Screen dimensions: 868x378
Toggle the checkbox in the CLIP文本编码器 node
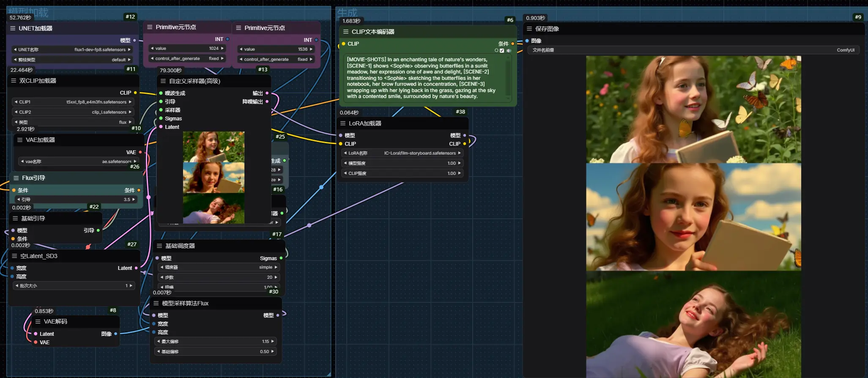pos(502,51)
